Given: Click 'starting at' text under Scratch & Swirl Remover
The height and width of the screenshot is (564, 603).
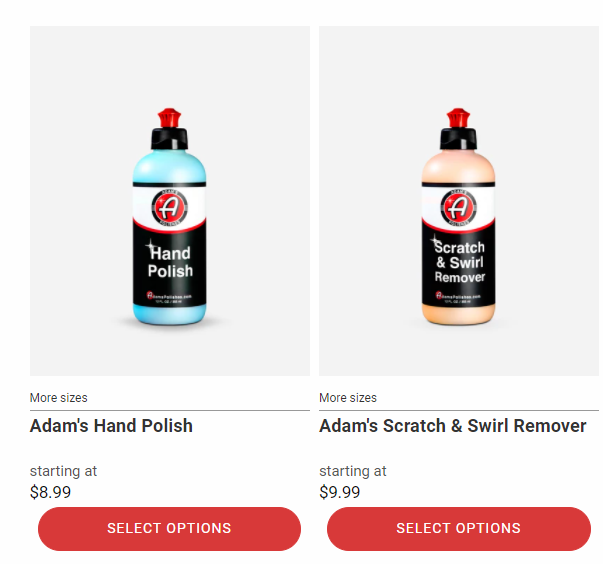Looking at the screenshot, I should pos(353,471).
